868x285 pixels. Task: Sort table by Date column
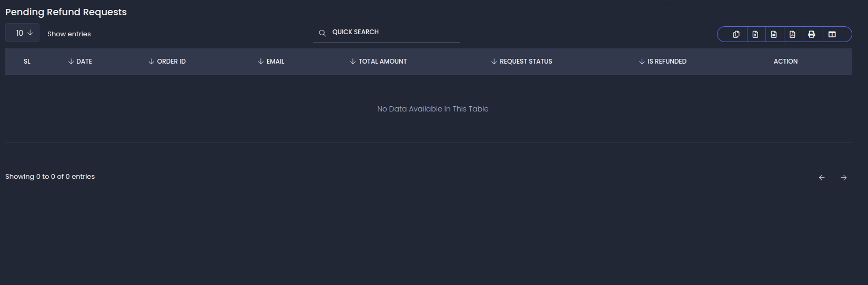(80, 62)
